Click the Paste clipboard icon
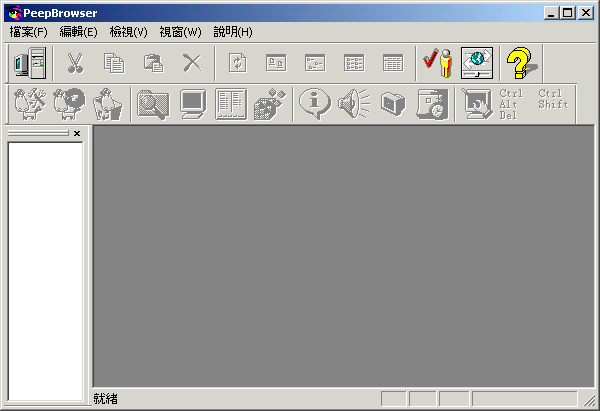Viewport: 600px width, 411px height. [153, 63]
